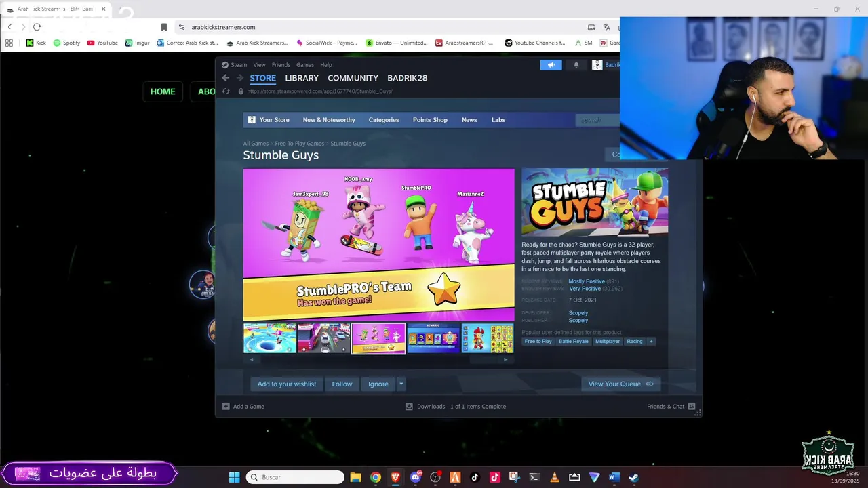Open the Kick bookmark
868x488 pixels.
click(36, 43)
